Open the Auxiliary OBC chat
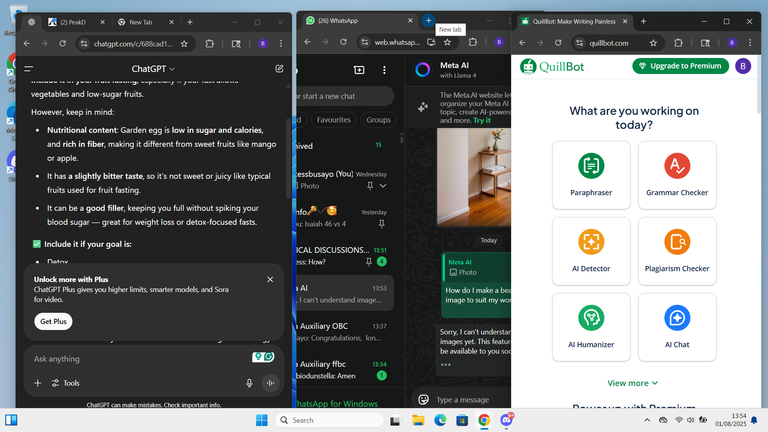Viewport: 768px width, 432px height. pyautogui.click(x=345, y=332)
